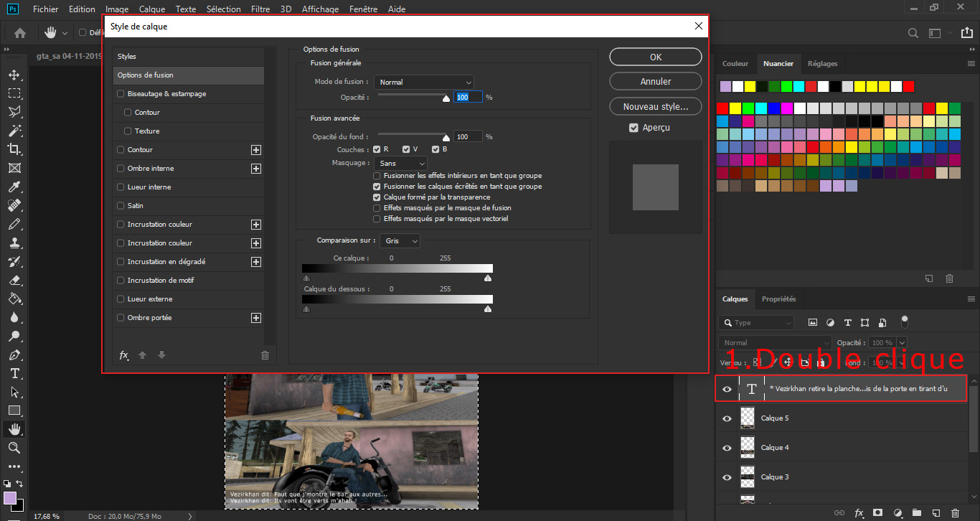The image size is (980, 521).
Task: Click the Opacité du fond slider
Action: (413, 136)
